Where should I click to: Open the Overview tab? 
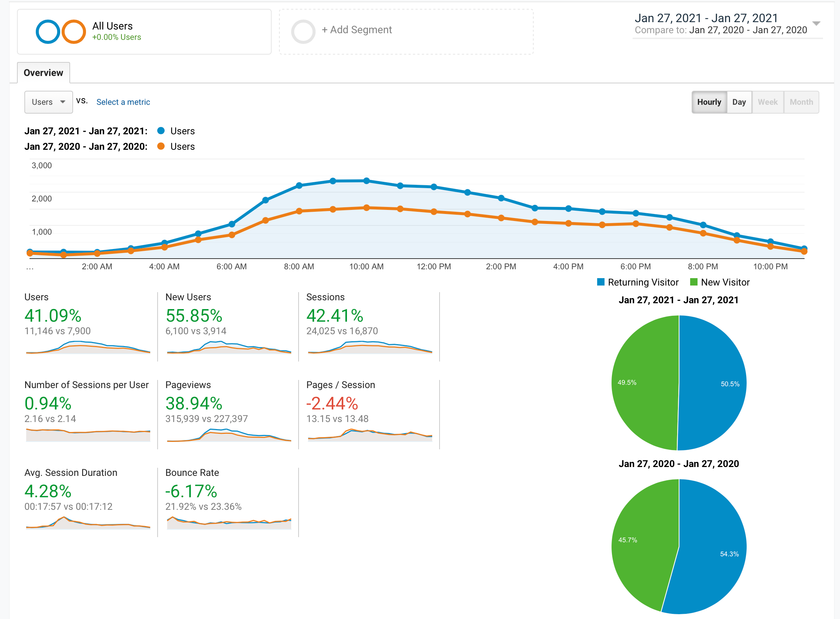[x=44, y=73]
